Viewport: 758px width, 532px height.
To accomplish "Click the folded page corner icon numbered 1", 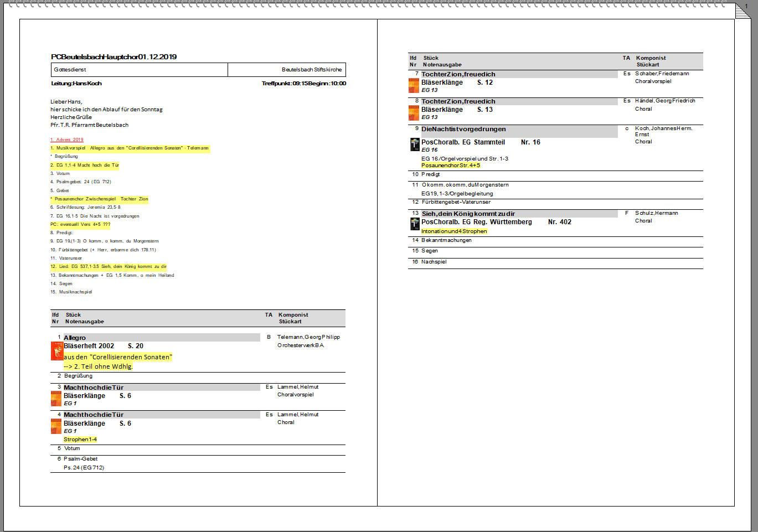I will (742, 10).
